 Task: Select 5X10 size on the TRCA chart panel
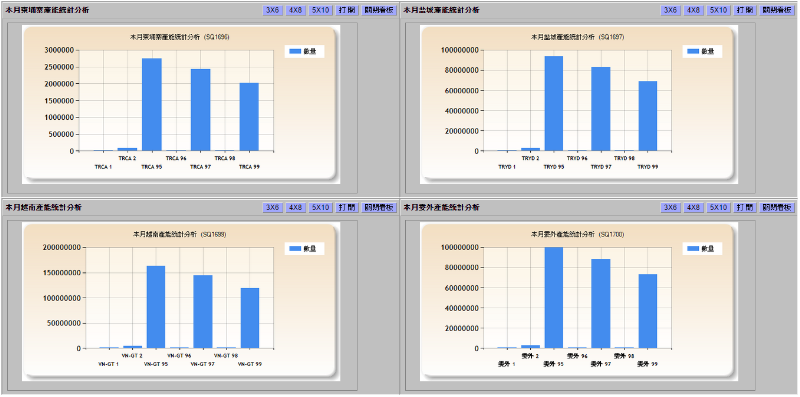click(320, 10)
